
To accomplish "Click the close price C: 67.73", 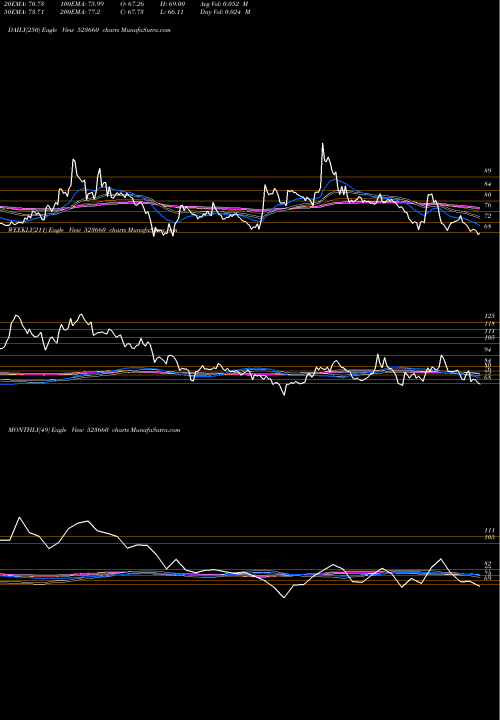I will coord(132,12).
